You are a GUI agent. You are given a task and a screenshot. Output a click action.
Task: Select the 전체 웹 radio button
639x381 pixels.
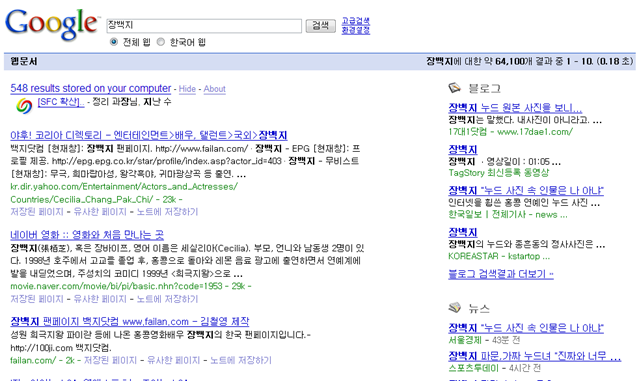point(114,42)
